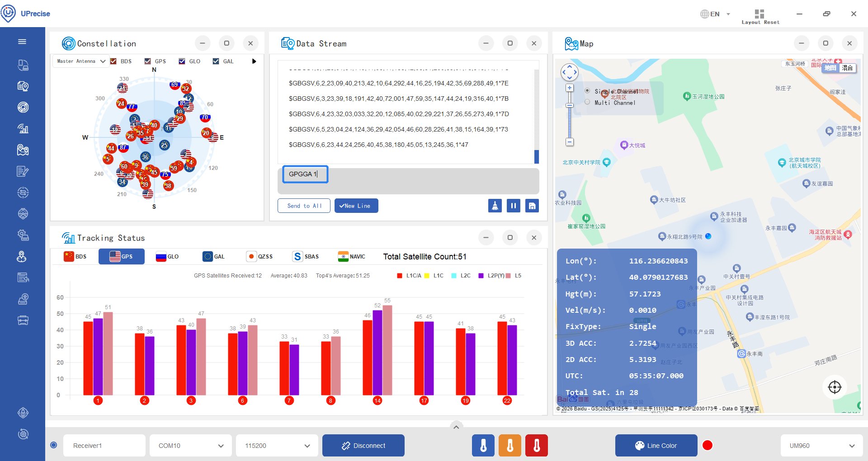The width and height of the screenshot is (868, 461).
Task: Save the data stream log
Action: point(532,206)
